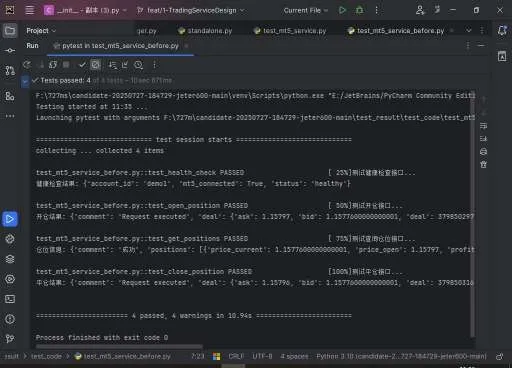The height and width of the screenshot is (368, 512).
Task: Click the horizontal scrollbar under console output
Action: [x=119, y=346]
